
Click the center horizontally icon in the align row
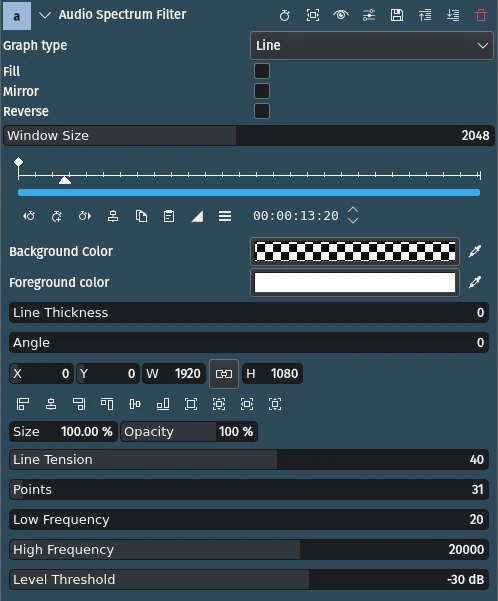pyautogui.click(x=51, y=404)
